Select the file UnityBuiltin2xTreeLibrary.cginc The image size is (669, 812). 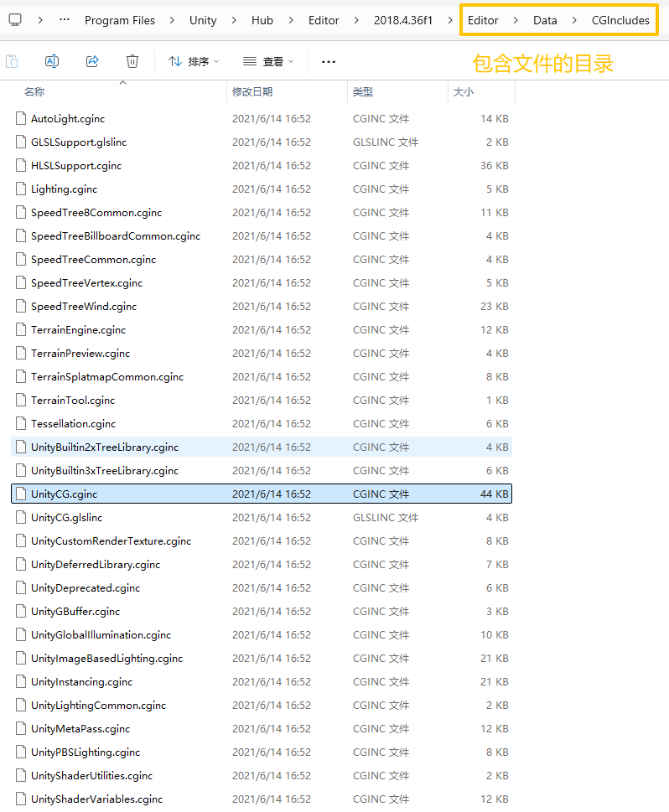262,447
